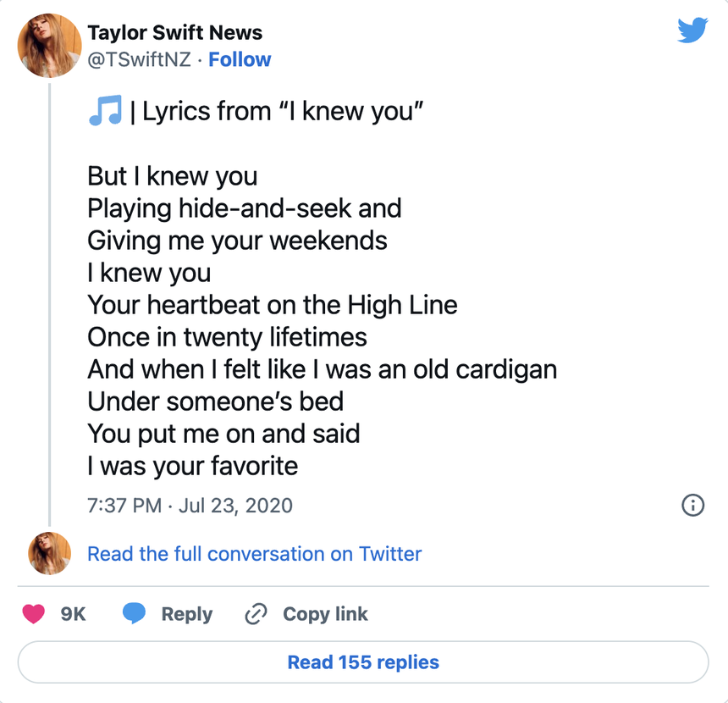Screen dimensions: 728x703
Task: Open the full conversation on Twitter
Action: click(x=254, y=554)
